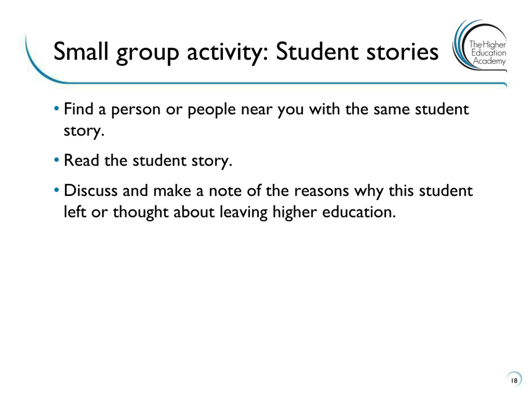Click the third blue bullet point

57,190
